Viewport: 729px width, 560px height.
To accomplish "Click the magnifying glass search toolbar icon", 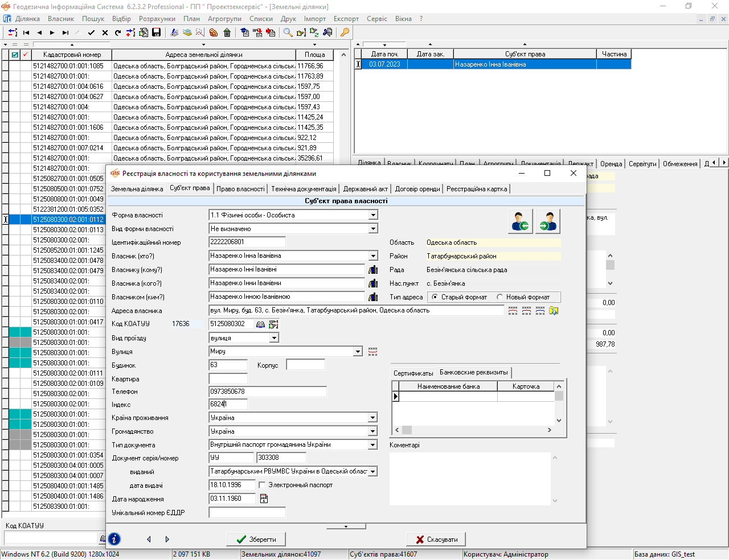I will (288, 32).
